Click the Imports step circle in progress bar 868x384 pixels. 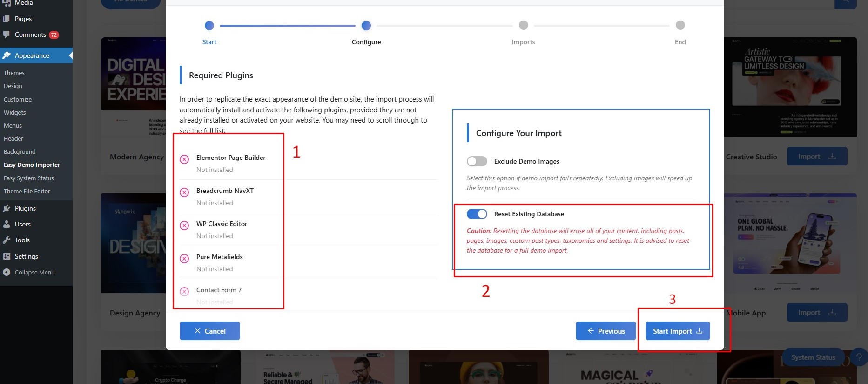tap(524, 26)
